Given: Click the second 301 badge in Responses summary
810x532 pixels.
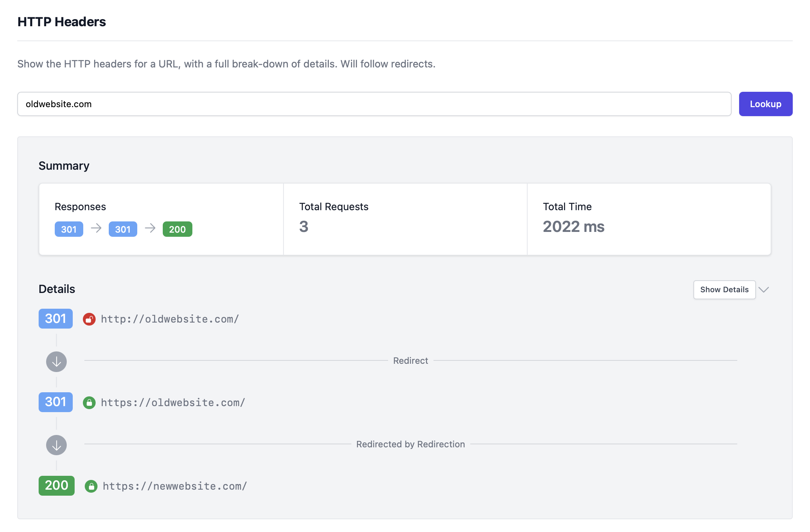Looking at the screenshot, I should click(x=123, y=229).
